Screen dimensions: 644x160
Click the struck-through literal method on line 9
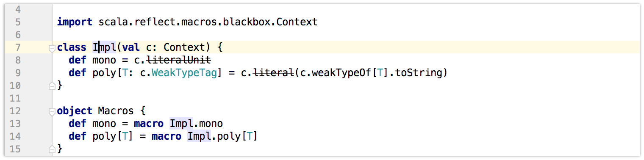pyautogui.click(x=273, y=73)
